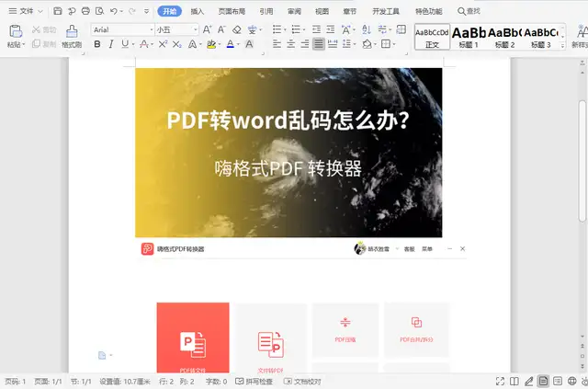Open the font size 小五 dropdown
The width and height of the screenshot is (588, 389).
coord(196,29)
